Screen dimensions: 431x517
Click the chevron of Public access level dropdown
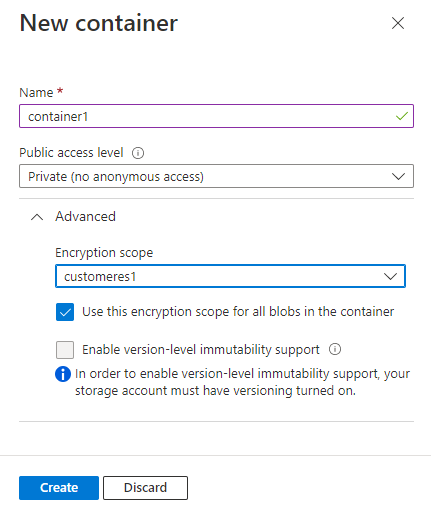tap(398, 176)
